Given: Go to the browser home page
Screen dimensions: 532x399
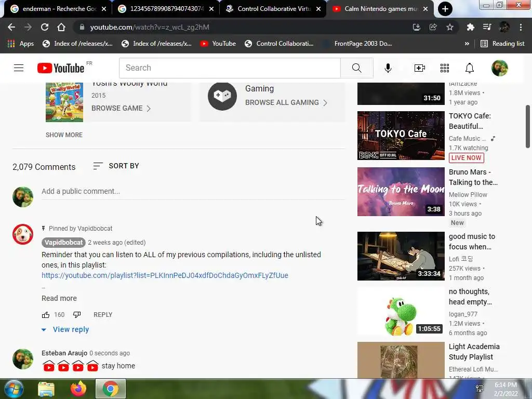Looking at the screenshot, I should [61, 27].
